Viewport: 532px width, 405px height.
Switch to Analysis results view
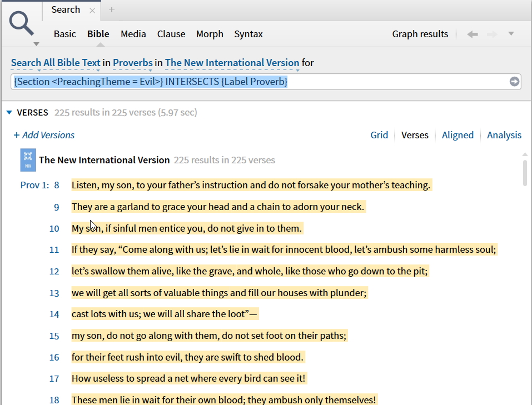[504, 135]
